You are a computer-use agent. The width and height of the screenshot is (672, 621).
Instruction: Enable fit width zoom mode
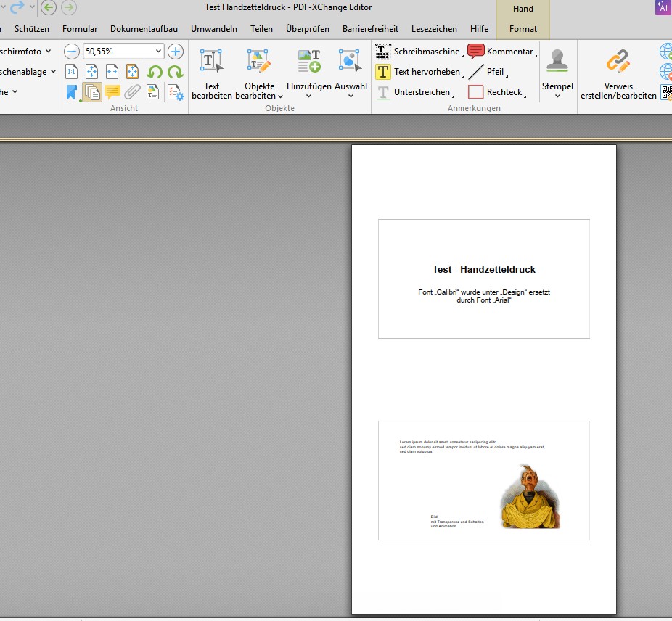coord(112,71)
